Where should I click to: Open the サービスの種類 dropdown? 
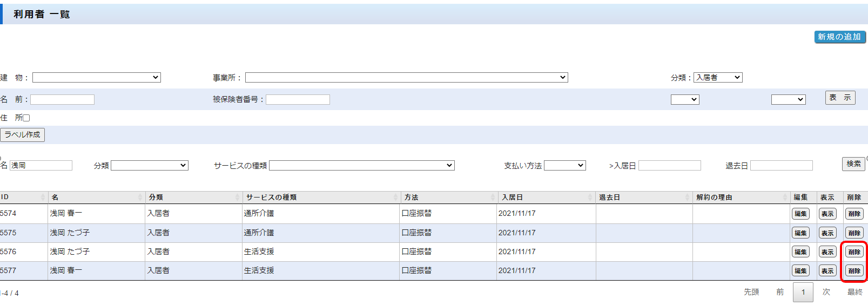click(361, 166)
